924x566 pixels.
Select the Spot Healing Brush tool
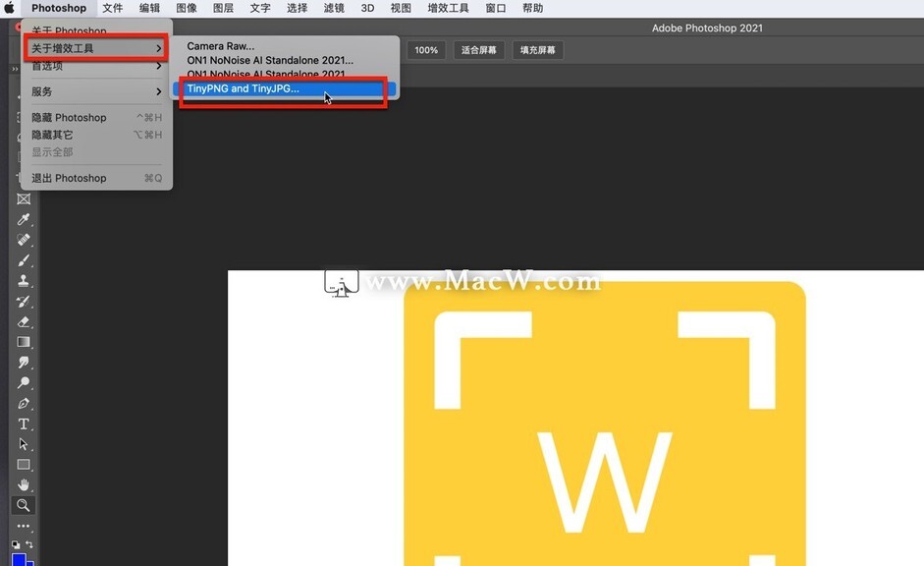point(24,240)
